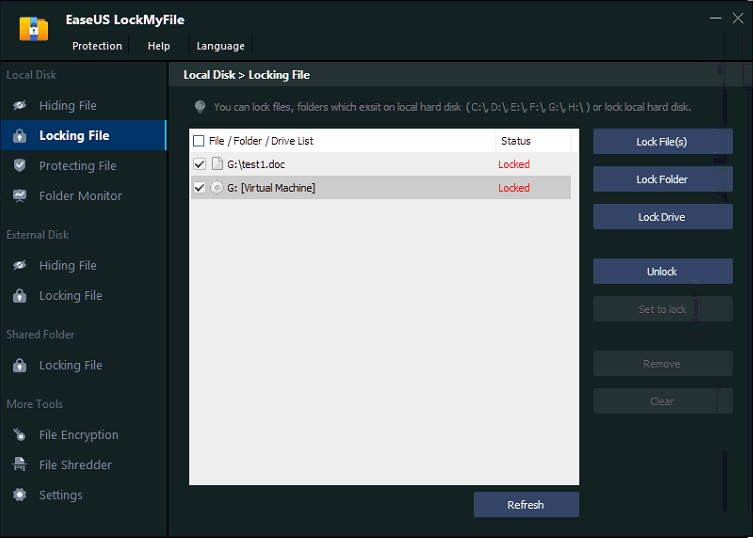This screenshot has width=753, height=538.
Task: Refresh the locked file list
Action: [x=526, y=504]
